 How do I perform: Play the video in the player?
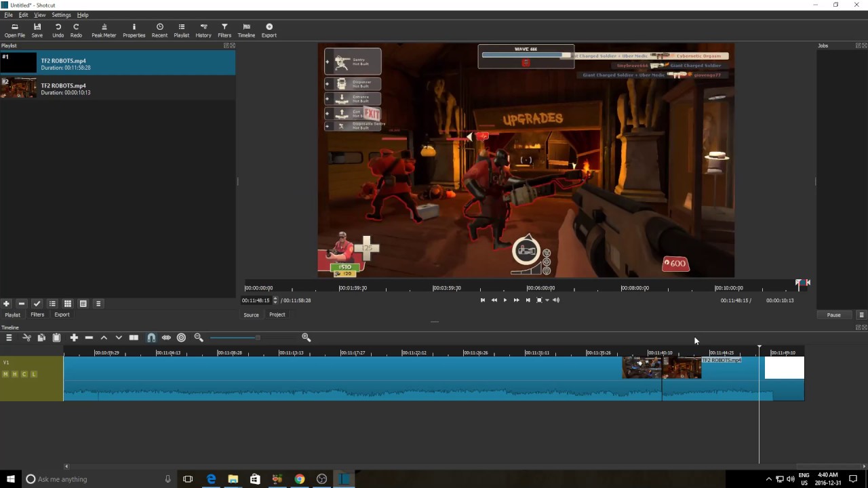click(x=505, y=300)
